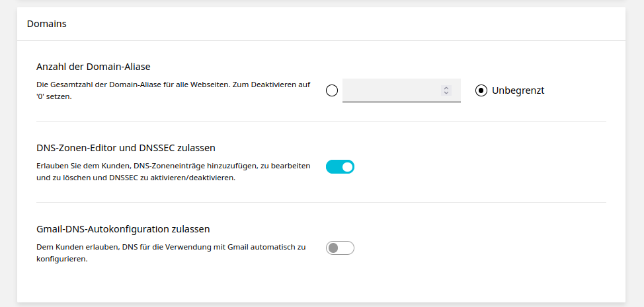Enable the Gmail-DNS-Autokonfiguration toggle

click(x=340, y=248)
